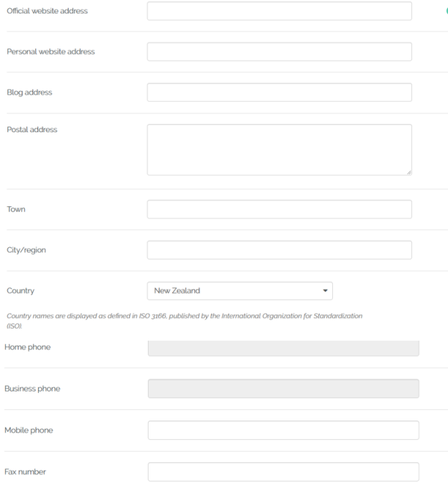The width and height of the screenshot is (448, 484).
Task: Click the ISO 3166 country names note
Action: pyautogui.click(x=184, y=320)
